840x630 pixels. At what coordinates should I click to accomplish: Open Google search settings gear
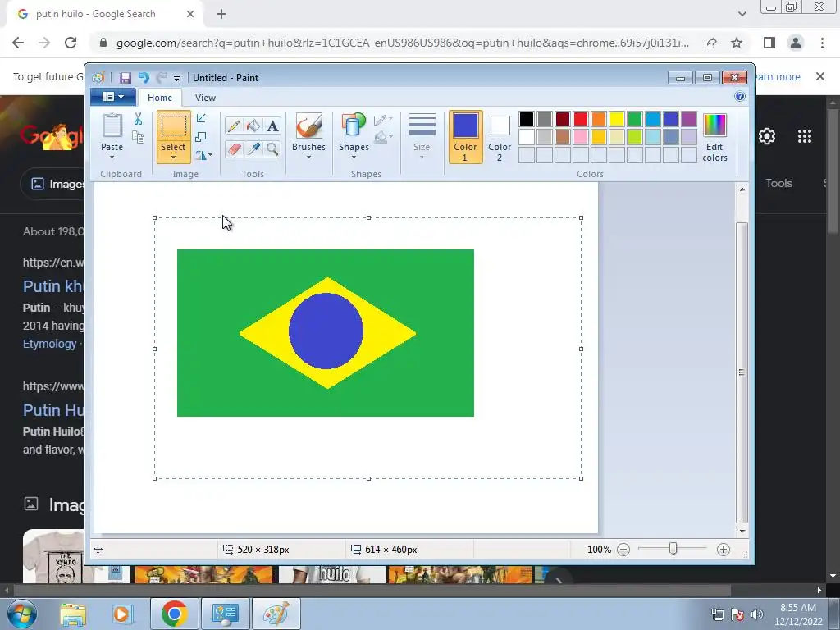coord(767,137)
